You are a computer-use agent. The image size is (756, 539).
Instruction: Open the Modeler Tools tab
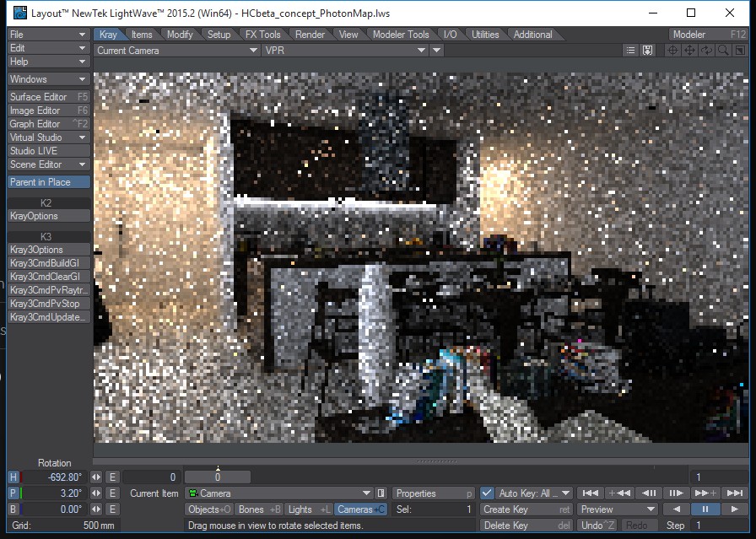tap(401, 35)
